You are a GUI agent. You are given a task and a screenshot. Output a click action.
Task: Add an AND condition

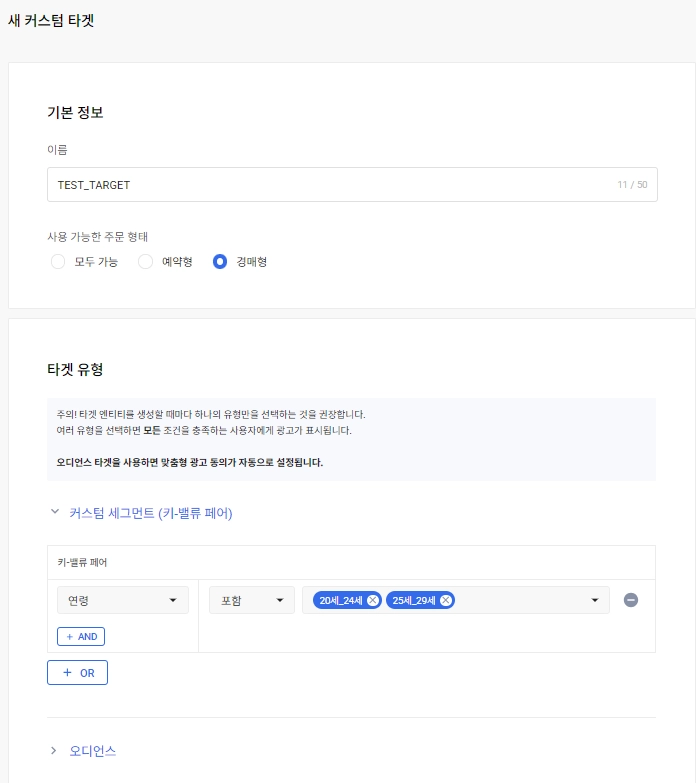(81, 636)
